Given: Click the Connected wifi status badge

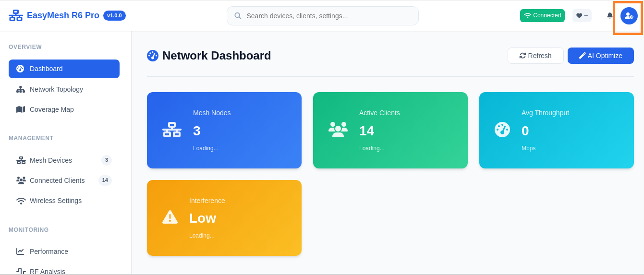Looking at the screenshot, I should [542, 15].
